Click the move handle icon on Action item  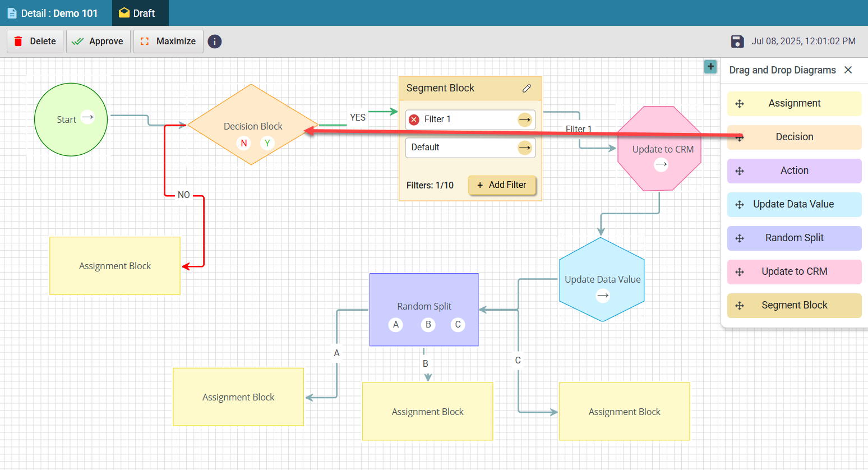[740, 171]
